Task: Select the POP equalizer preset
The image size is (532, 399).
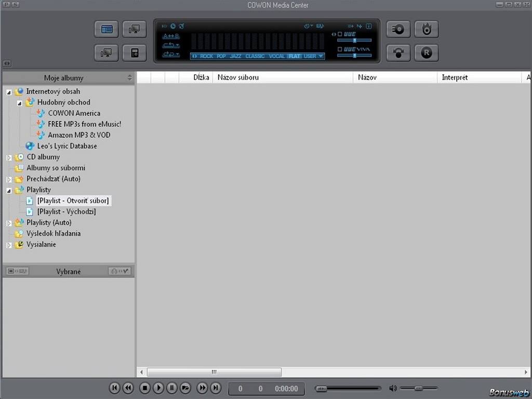Action: pyautogui.click(x=221, y=56)
